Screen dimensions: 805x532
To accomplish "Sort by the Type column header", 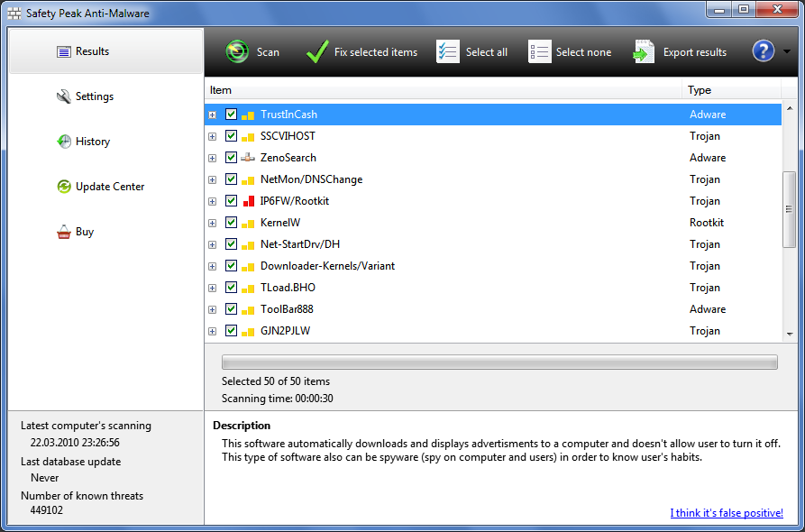I will coord(732,90).
